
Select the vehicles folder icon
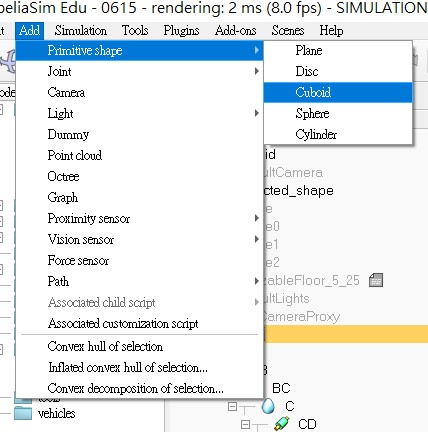click(23, 413)
